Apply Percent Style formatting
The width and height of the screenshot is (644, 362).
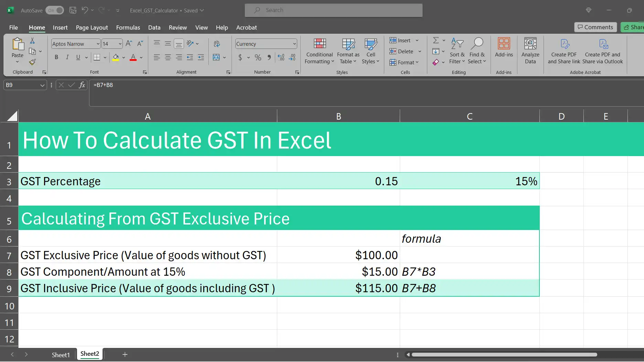tap(258, 57)
